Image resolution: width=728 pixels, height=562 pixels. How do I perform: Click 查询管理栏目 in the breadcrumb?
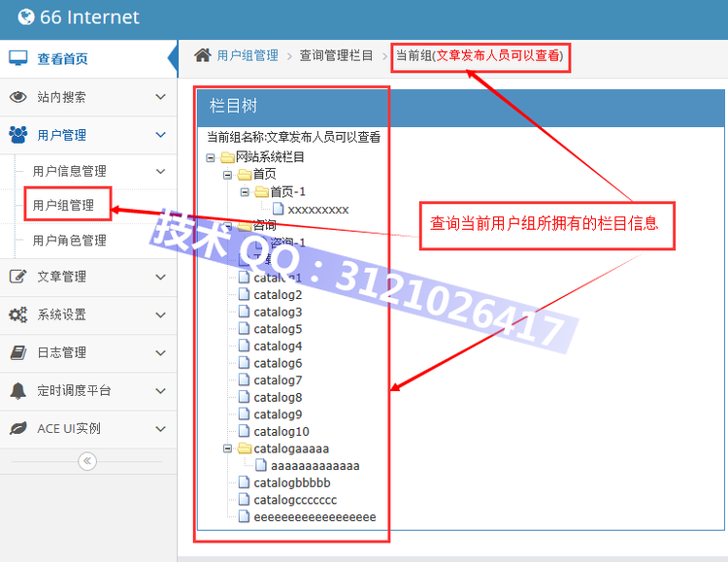336,55
